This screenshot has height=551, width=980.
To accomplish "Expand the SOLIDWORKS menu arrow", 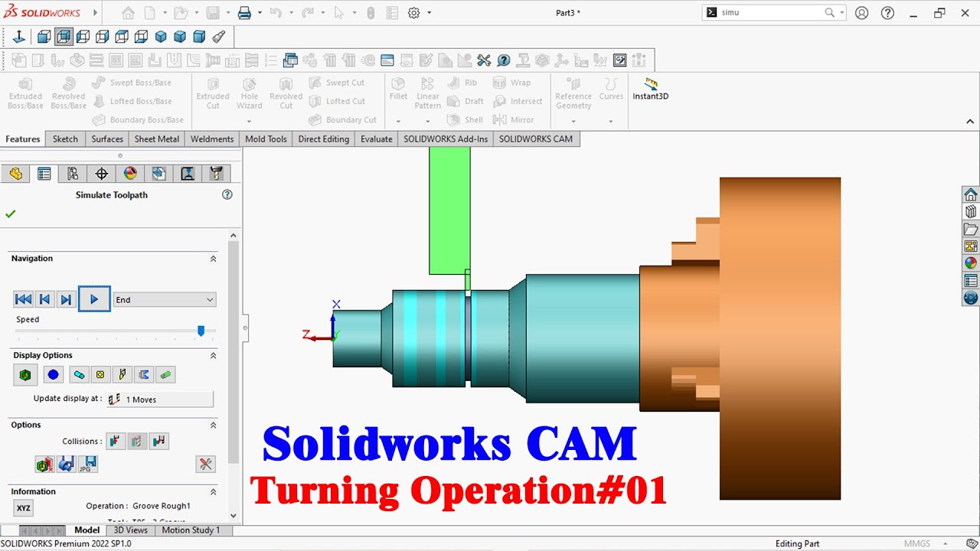I will [x=95, y=13].
